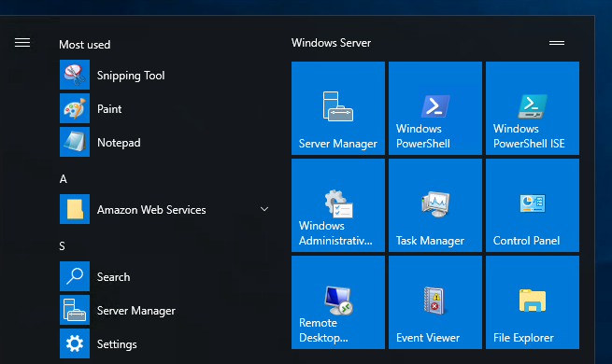This screenshot has width=612, height=364.
Task: Open the Search magnifier icon
Action: tap(75, 276)
